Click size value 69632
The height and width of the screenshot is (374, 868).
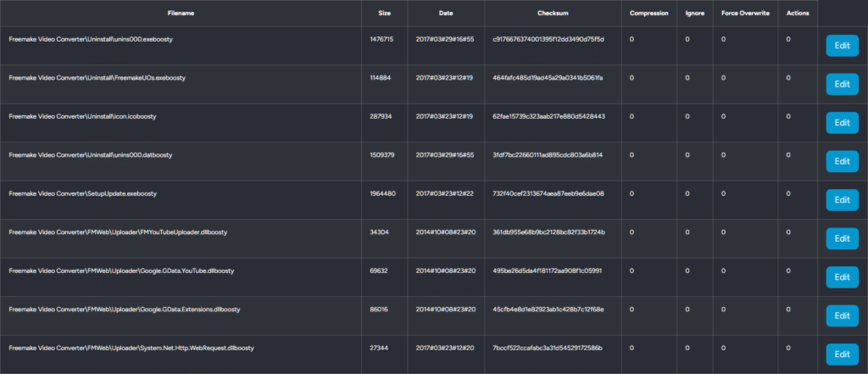[x=379, y=271]
